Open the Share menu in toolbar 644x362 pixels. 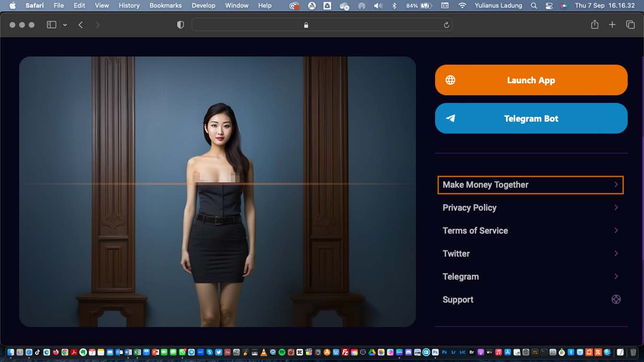tap(595, 25)
